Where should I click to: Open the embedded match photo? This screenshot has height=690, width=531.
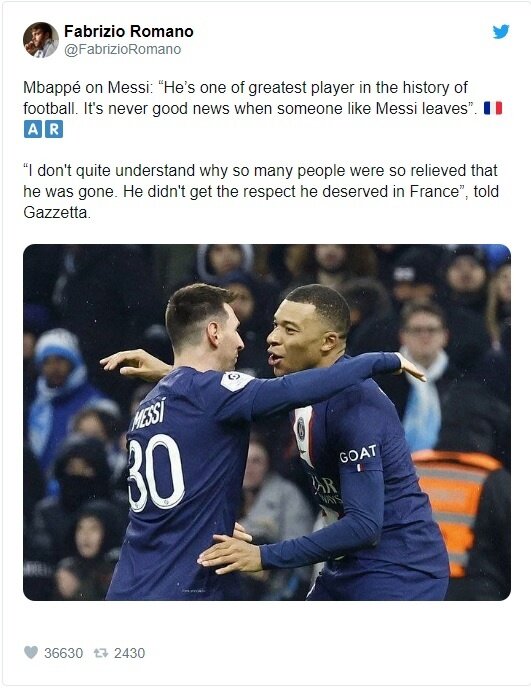pos(267,422)
